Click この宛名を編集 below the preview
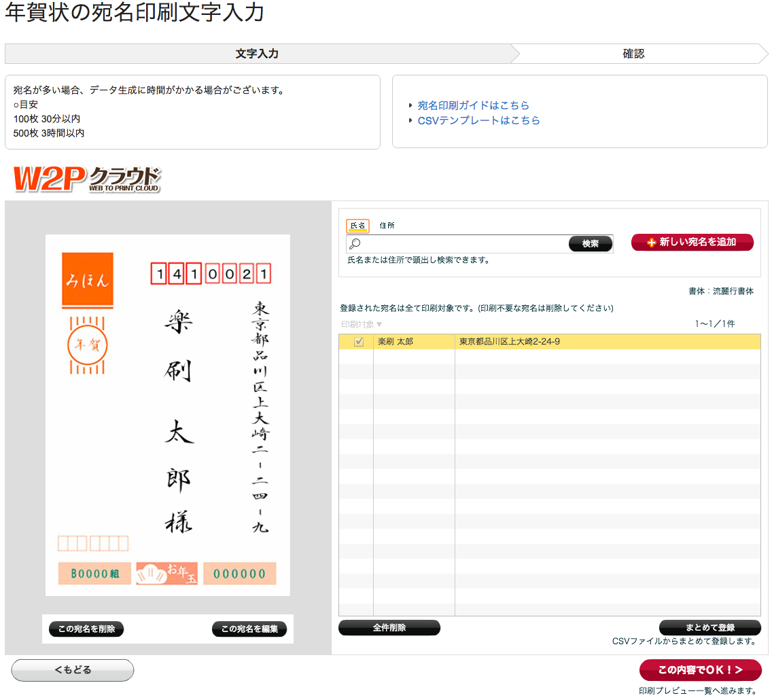Image resolution: width=772 pixels, height=700 pixels. click(x=249, y=629)
